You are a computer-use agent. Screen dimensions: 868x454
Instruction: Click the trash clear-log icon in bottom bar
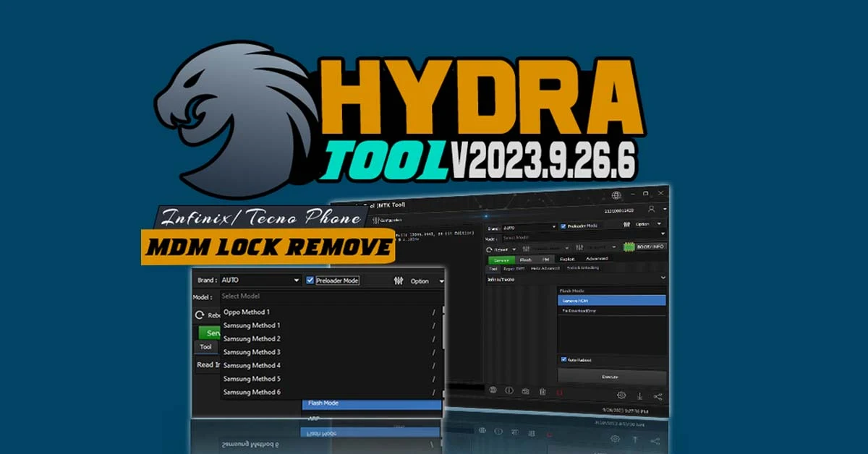542,392
